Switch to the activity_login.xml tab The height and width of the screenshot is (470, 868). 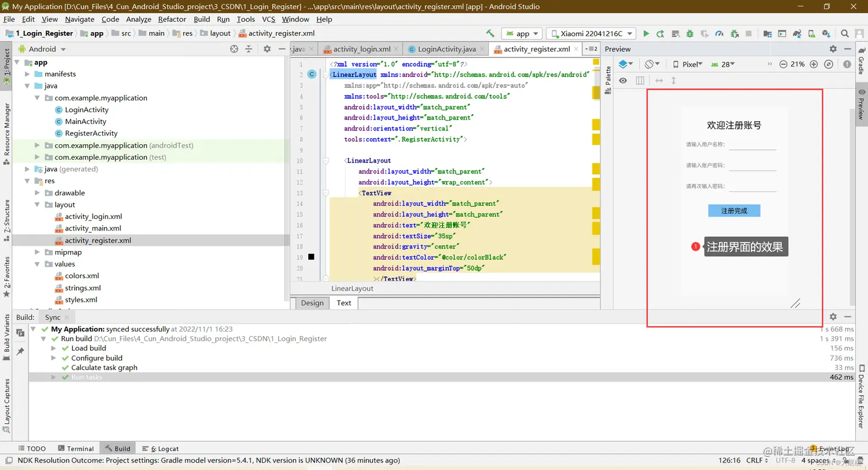(362, 49)
